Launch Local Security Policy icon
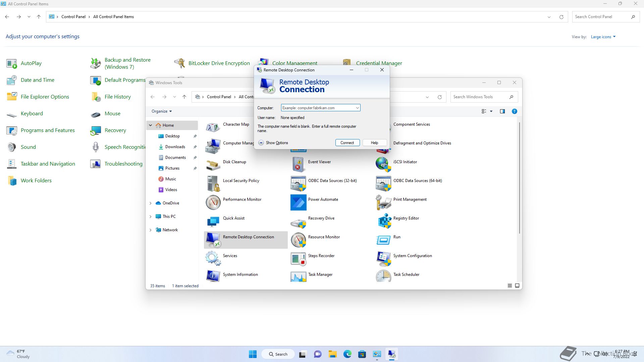The image size is (644, 362). tap(213, 184)
